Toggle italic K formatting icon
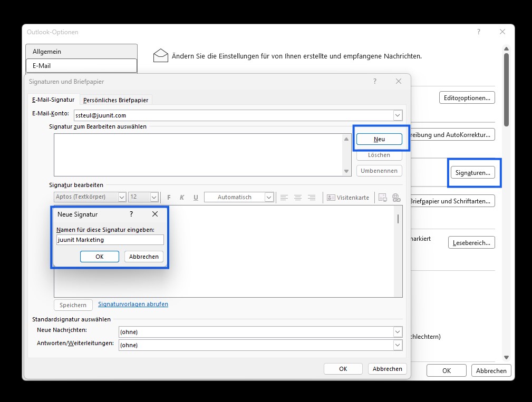The width and height of the screenshot is (532, 402). click(x=182, y=197)
